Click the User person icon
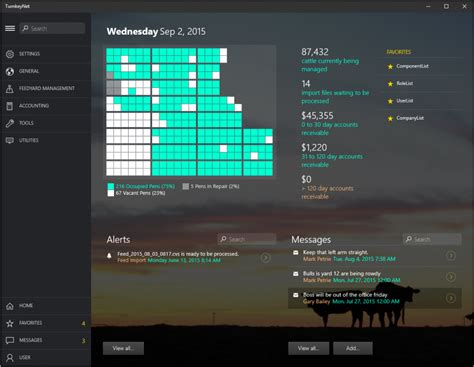 pos(10,358)
